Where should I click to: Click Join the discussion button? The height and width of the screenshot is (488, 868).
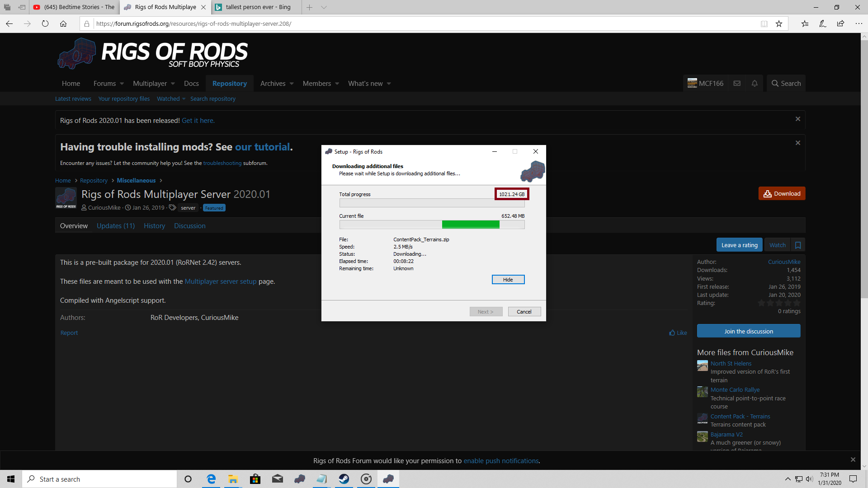749,331
